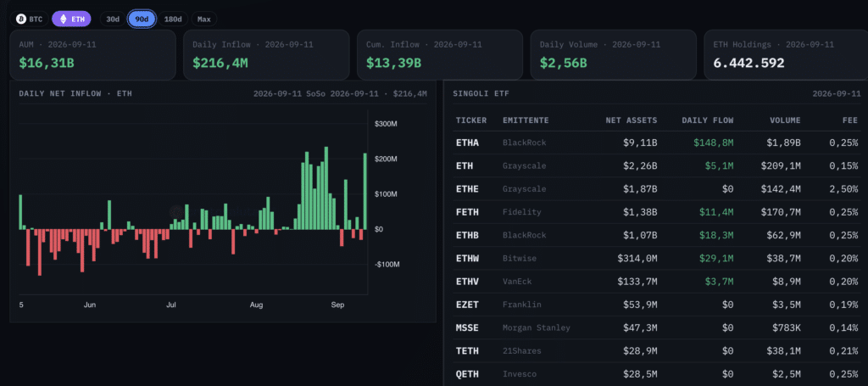
Task: Click the VanEck issuer name
Action: (517, 282)
